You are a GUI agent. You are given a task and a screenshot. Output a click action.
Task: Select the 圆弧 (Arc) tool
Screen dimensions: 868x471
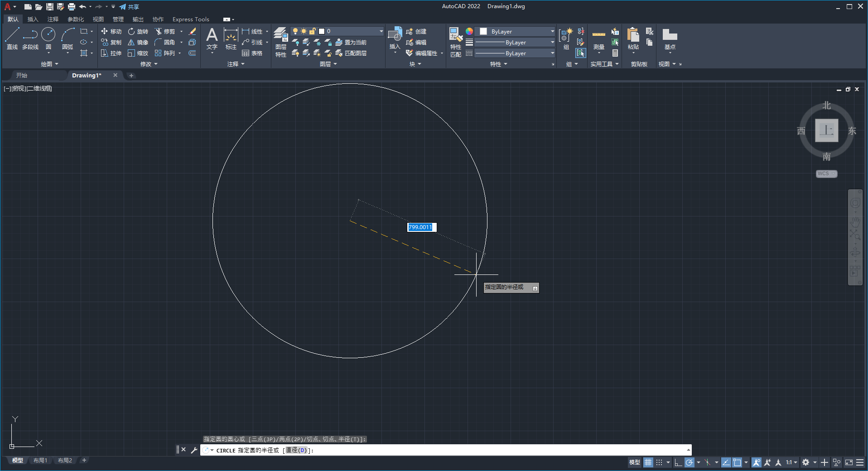pyautogui.click(x=68, y=38)
